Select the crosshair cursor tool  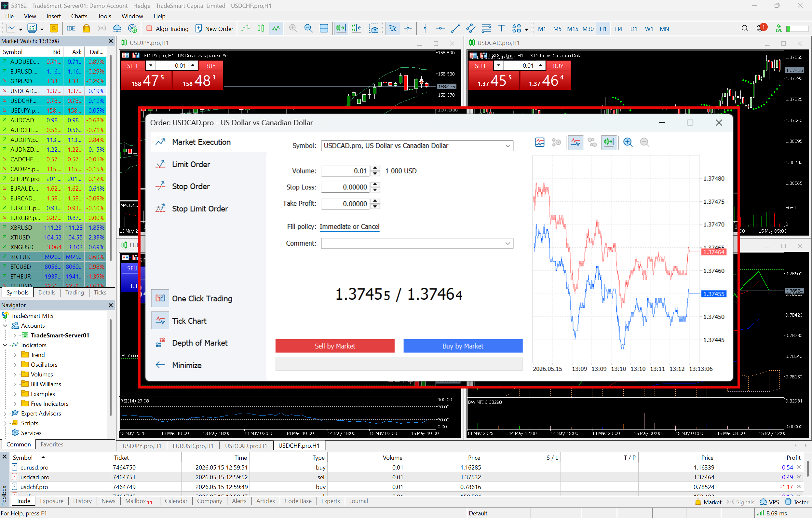tap(408, 29)
